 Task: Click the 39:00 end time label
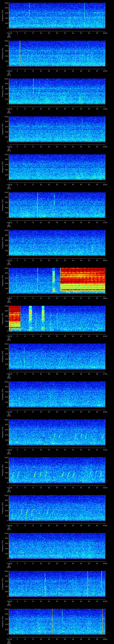coord(105,298)
